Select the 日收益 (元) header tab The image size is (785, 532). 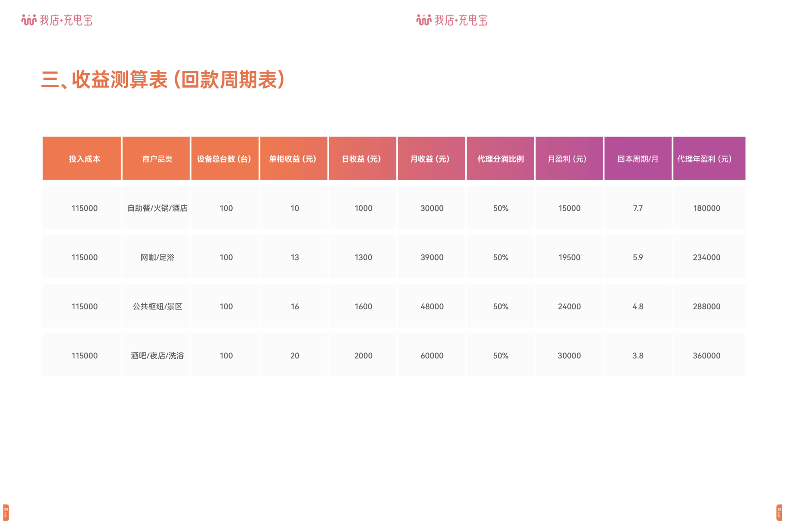point(363,159)
